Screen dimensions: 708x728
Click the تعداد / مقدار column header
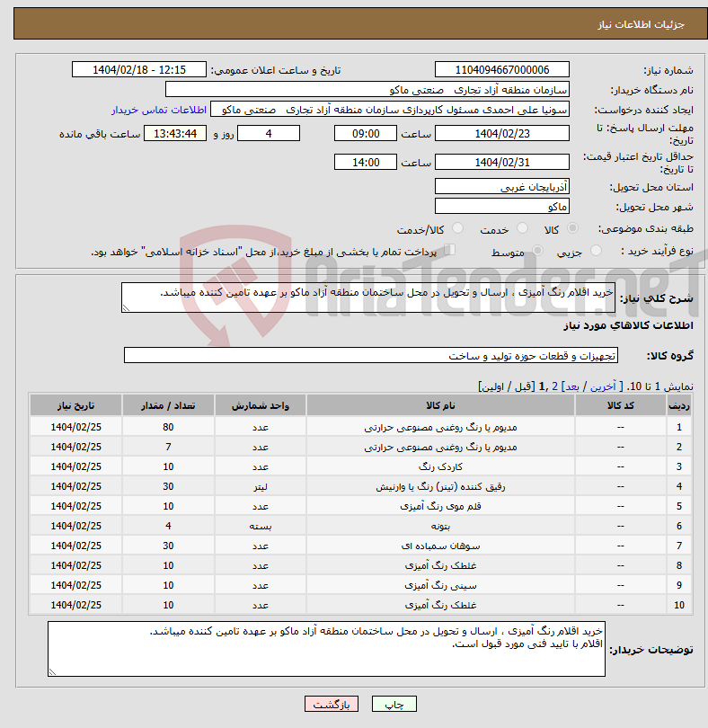[x=168, y=405]
